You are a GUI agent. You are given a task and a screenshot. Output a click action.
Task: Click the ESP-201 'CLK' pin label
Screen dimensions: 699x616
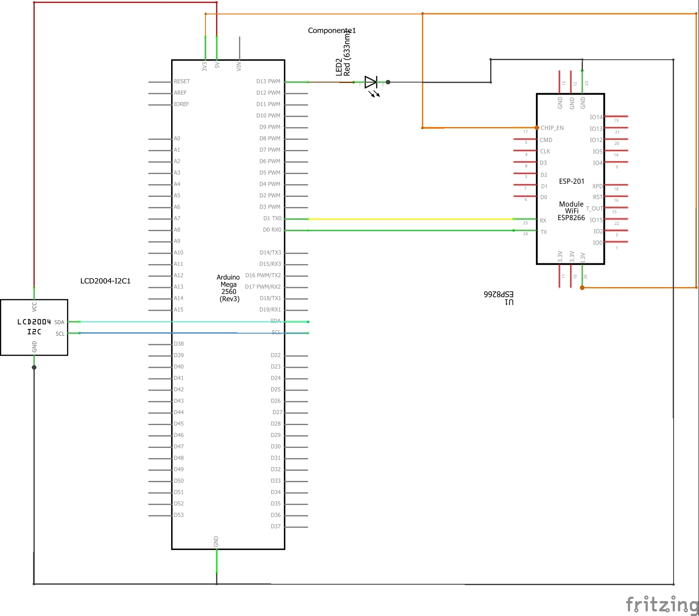coord(545,151)
